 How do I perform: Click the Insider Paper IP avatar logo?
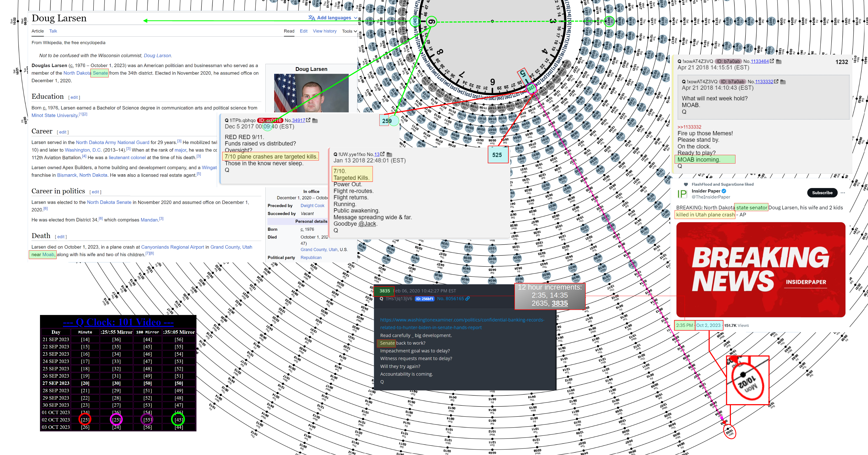682,194
